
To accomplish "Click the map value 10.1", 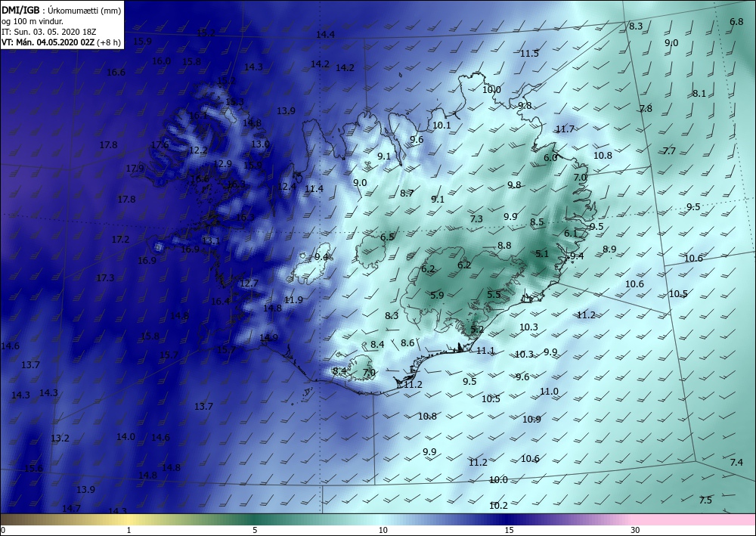I will click(x=442, y=125).
